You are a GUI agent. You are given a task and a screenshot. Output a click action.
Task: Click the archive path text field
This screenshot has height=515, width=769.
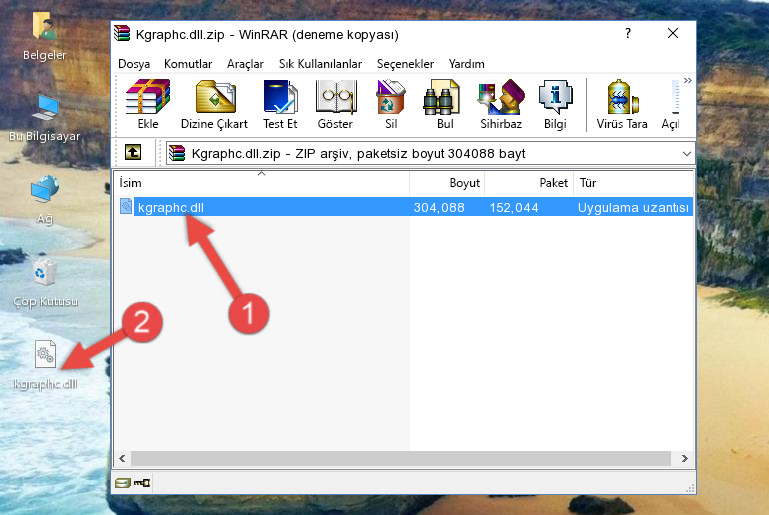(431, 154)
